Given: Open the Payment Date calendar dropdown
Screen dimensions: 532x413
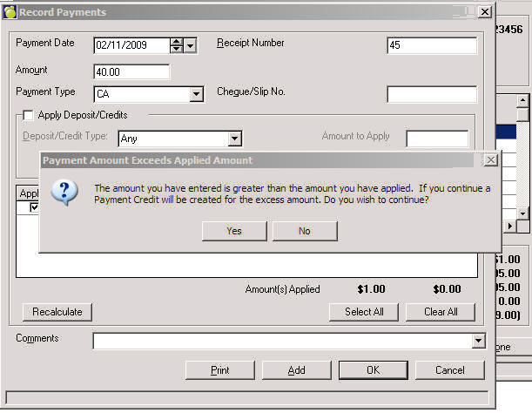Looking at the screenshot, I should pos(192,45).
